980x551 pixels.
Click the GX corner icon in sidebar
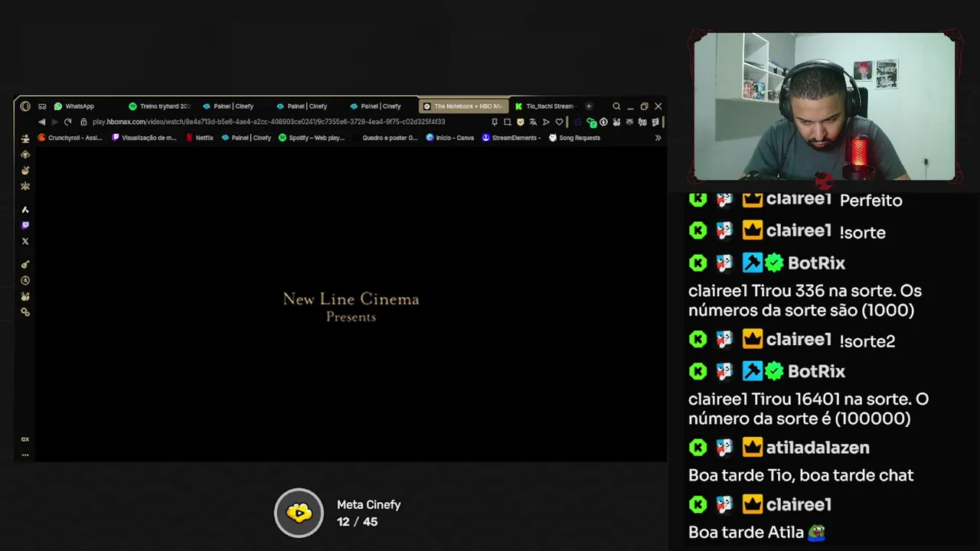click(25, 439)
